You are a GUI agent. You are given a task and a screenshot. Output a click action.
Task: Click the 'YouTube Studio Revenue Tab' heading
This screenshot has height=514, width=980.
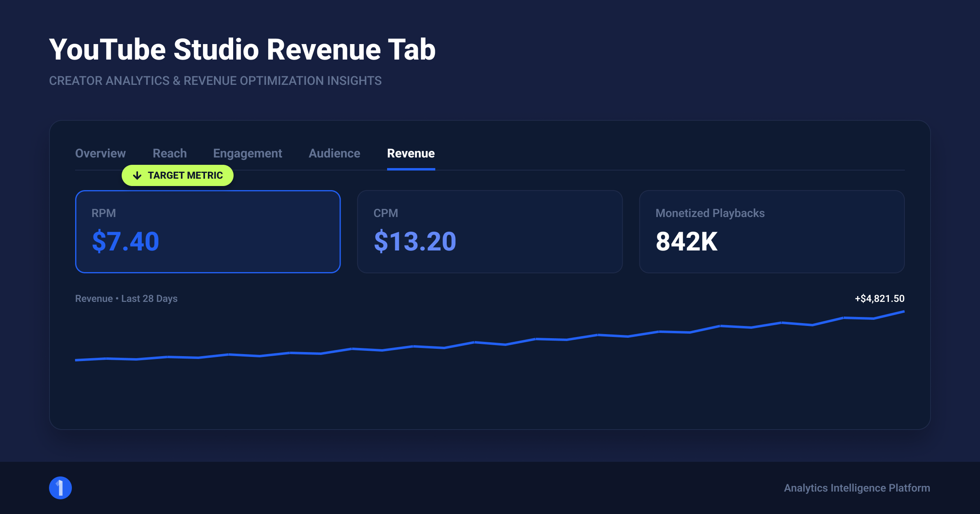242,50
